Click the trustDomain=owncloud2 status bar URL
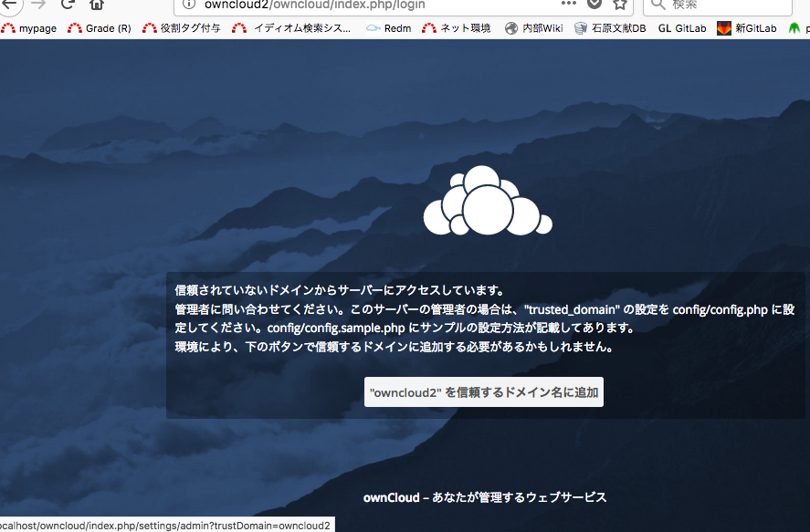The image size is (810, 532). pyautogui.click(x=165, y=526)
